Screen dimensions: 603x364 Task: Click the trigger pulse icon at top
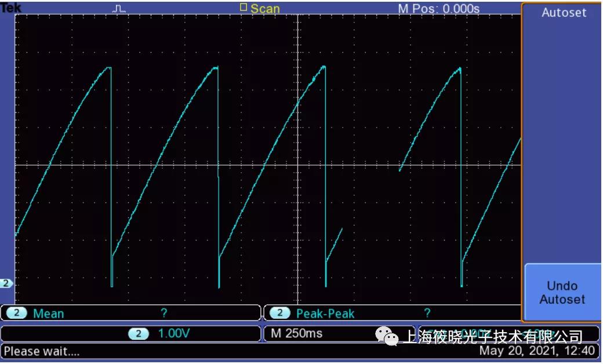118,8
